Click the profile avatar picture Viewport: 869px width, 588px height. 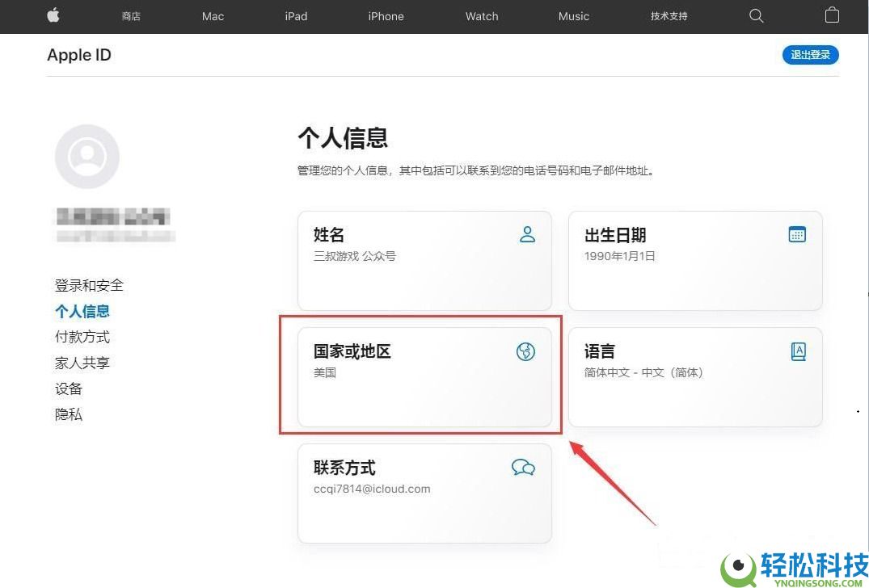pyautogui.click(x=86, y=157)
